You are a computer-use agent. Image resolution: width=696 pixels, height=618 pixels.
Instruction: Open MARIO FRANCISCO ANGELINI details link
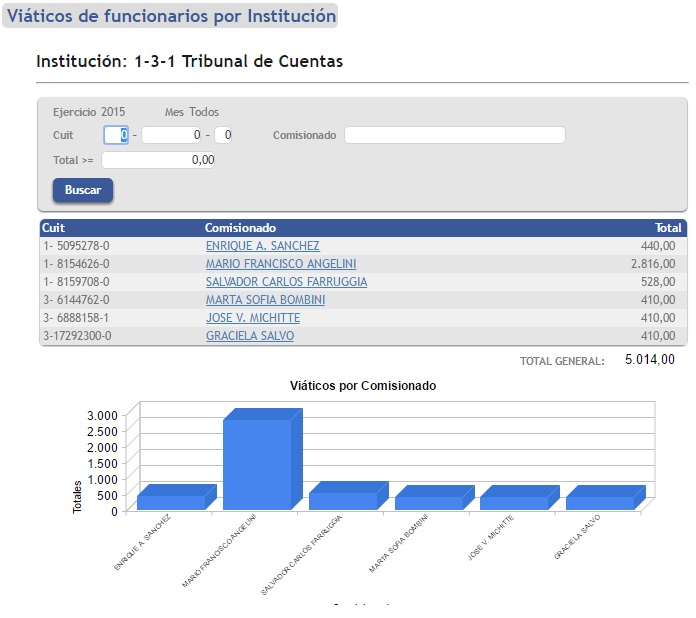tap(280, 264)
